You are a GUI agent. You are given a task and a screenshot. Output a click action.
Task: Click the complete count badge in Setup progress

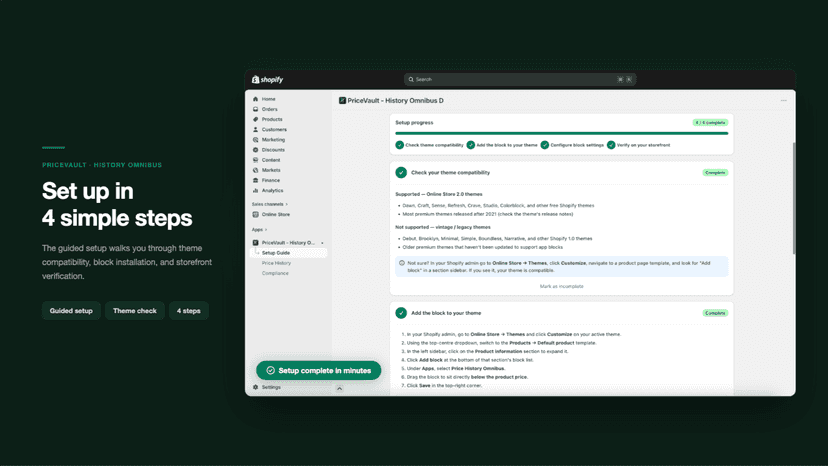coord(710,123)
